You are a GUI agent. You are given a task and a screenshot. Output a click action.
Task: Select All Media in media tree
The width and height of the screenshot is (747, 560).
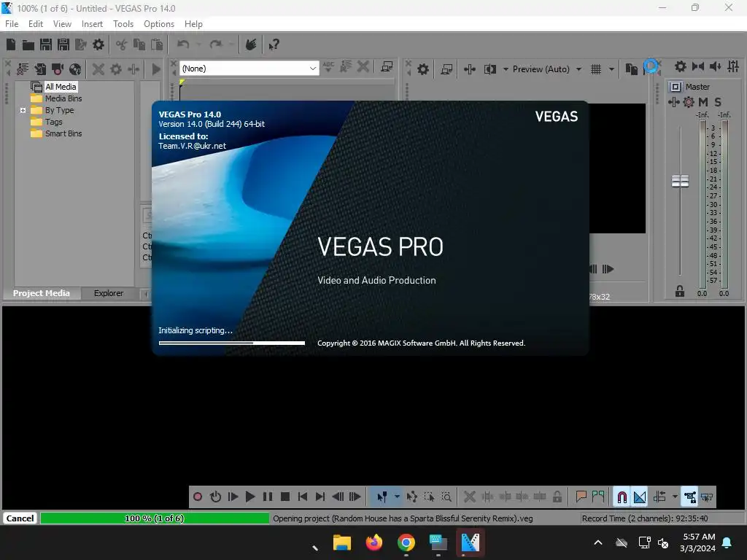point(61,87)
